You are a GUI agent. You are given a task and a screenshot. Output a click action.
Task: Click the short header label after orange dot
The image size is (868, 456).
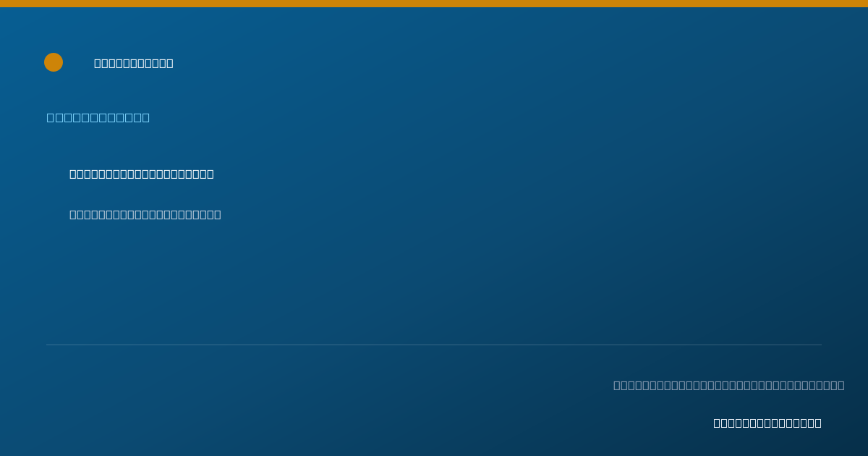(x=134, y=63)
